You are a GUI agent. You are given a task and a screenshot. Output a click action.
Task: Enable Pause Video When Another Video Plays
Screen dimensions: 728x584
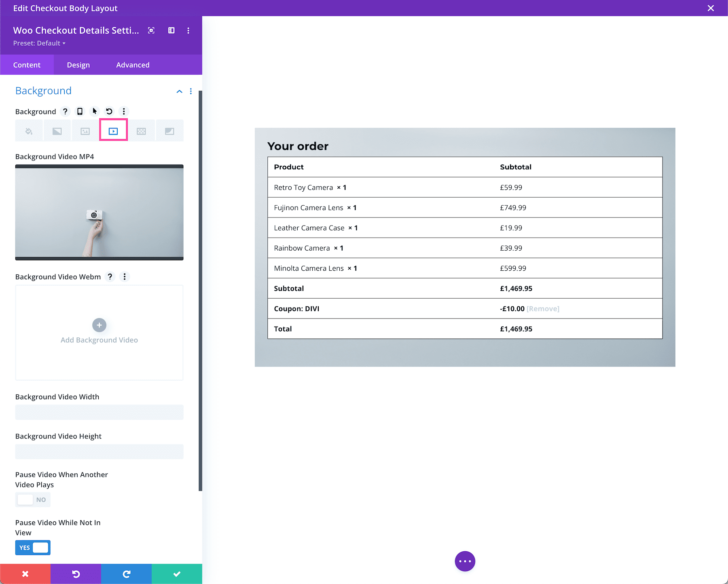[x=32, y=500]
